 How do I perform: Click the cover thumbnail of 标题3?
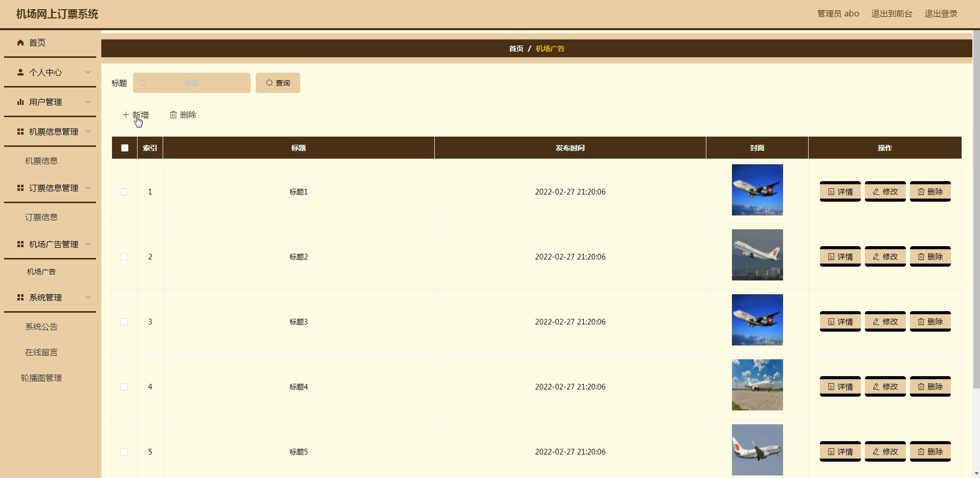(x=757, y=320)
